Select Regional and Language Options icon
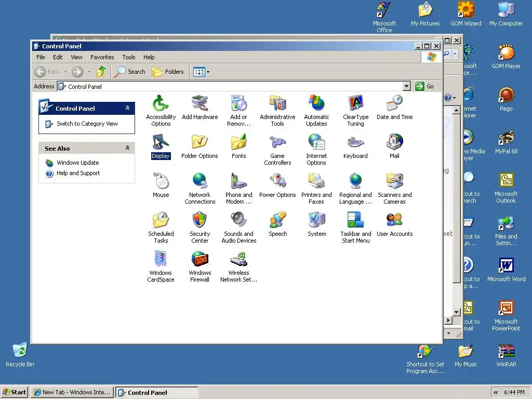The width and height of the screenshot is (532, 399). pyautogui.click(x=355, y=189)
